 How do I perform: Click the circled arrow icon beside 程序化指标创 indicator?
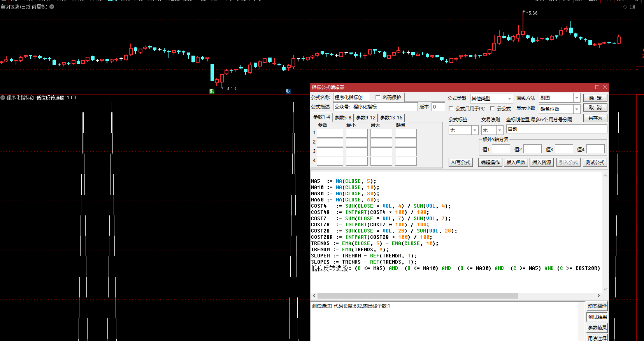coord(3,98)
